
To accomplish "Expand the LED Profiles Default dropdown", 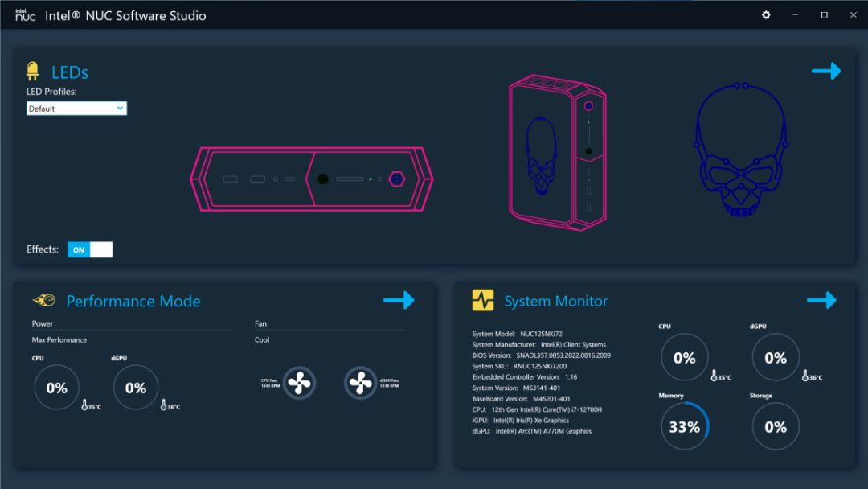I will 76,109.
